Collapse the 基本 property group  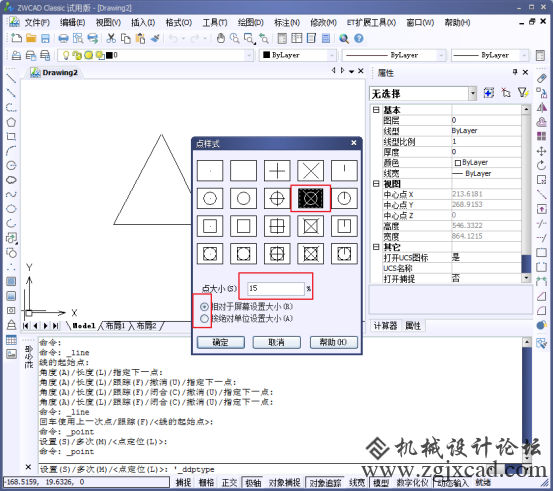pyautogui.click(x=376, y=110)
